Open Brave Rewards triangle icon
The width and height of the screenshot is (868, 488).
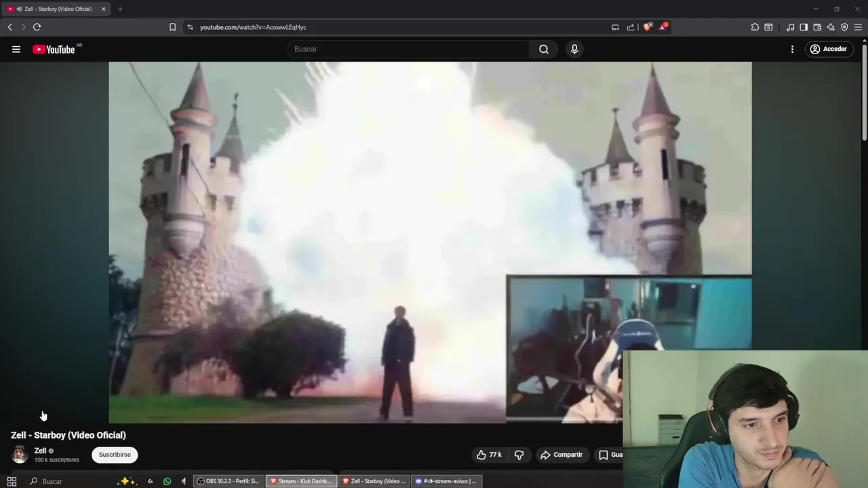click(663, 27)
